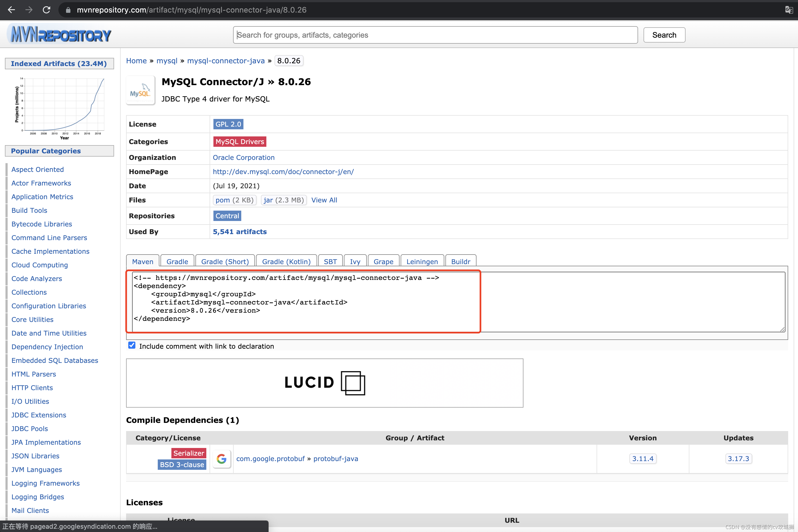
Task: Open the Ivy tab
Action: (355, 261)
